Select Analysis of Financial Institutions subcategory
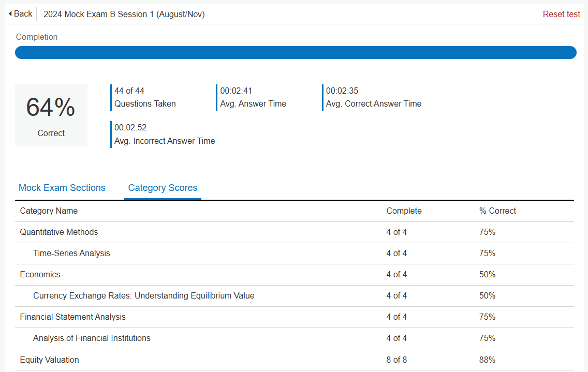The width and height of the screenshot is (588, 372). pyautogui.click(x=295, y=338)
